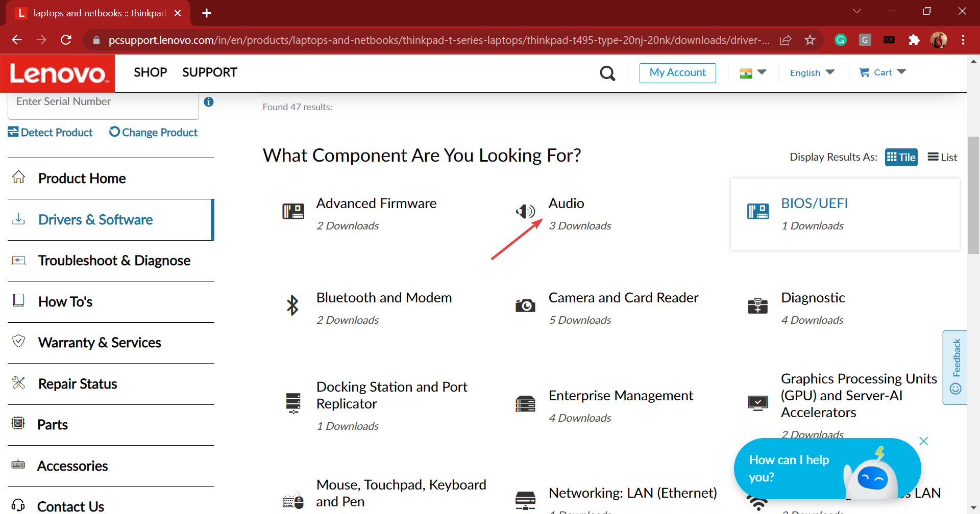980x514 pixels.
Task: Open Chrome three-dot menu
Action: click(963, 40)
